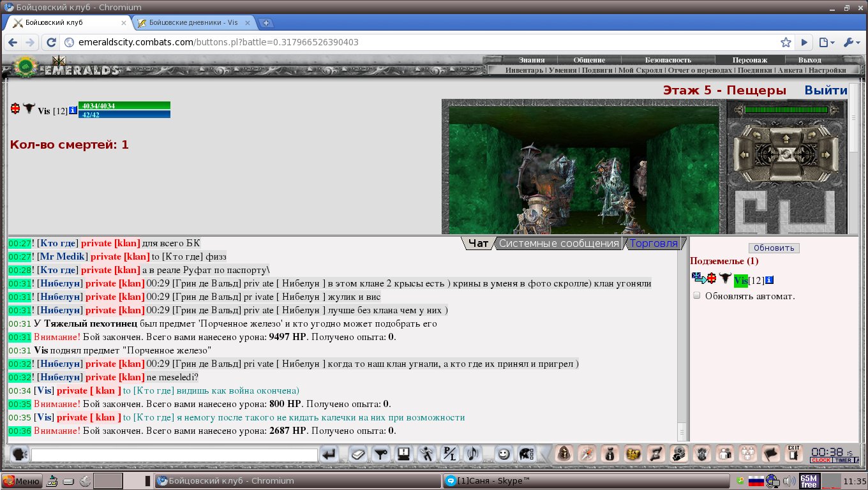Viewport: 868px width, 490px height.
Task: Switch to Бойцовские дневники - Vis browser tab
Action: pos(194,22)
